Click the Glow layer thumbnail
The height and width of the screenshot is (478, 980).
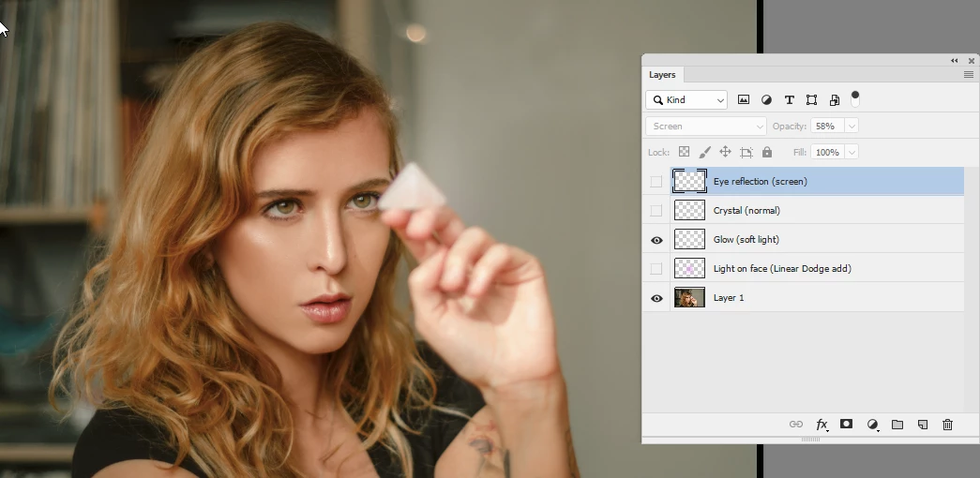pos(689,239)
